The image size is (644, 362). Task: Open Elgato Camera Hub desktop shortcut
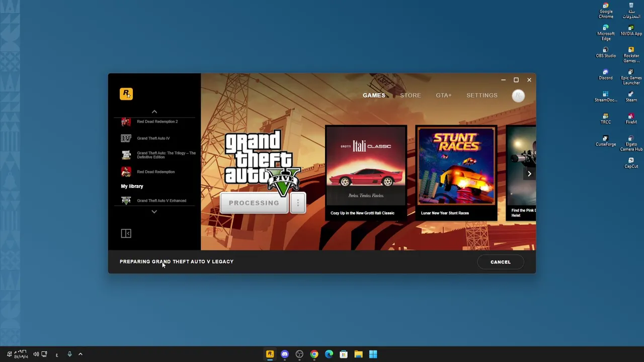(631, 143)
